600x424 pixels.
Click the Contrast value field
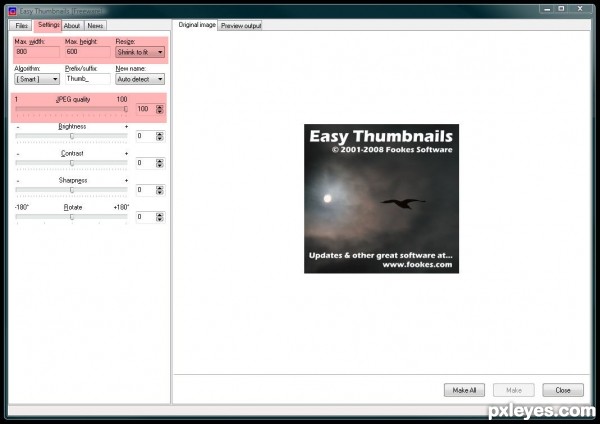(x=145, y=163)
